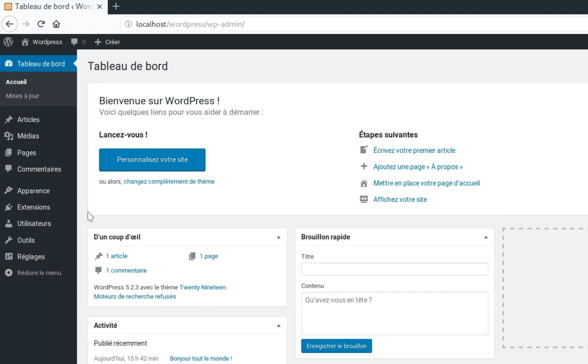Screen dimensions: 588x364
Task: Open the Commentaires menu
Action: point(38,169)
